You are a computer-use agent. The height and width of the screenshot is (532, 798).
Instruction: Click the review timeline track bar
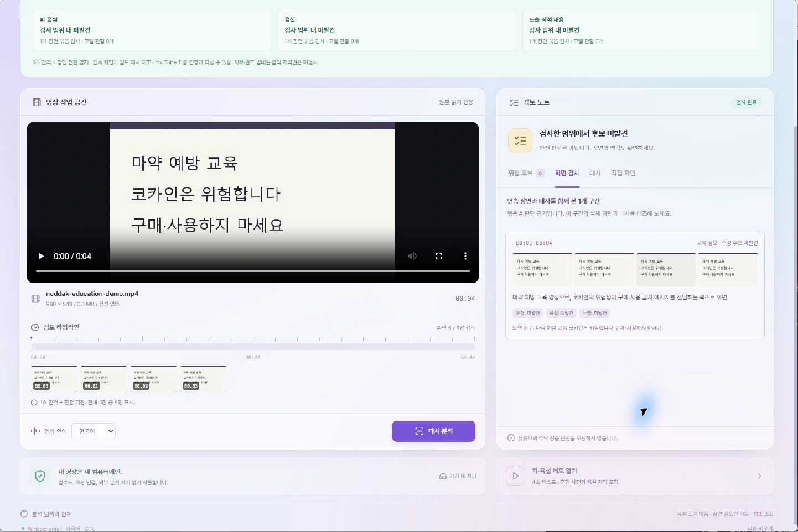(x=253, y=346)
